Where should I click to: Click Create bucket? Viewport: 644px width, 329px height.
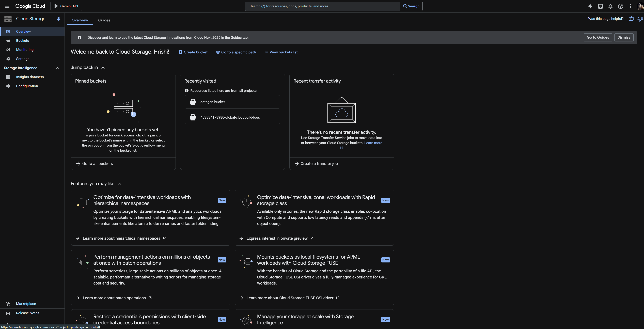193,52
